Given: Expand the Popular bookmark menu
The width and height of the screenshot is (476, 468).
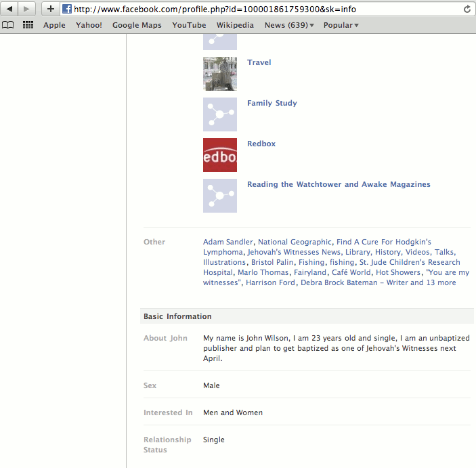Looking at the screenshot, I should click(341, 25).
